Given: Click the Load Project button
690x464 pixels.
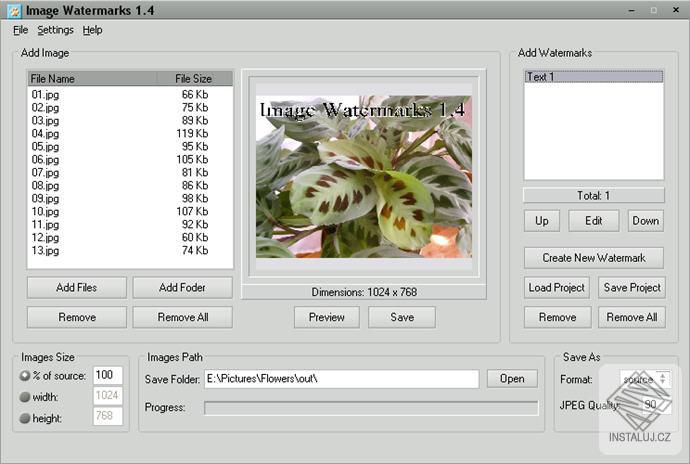Looking at the screenshot, I should [557, 287].
